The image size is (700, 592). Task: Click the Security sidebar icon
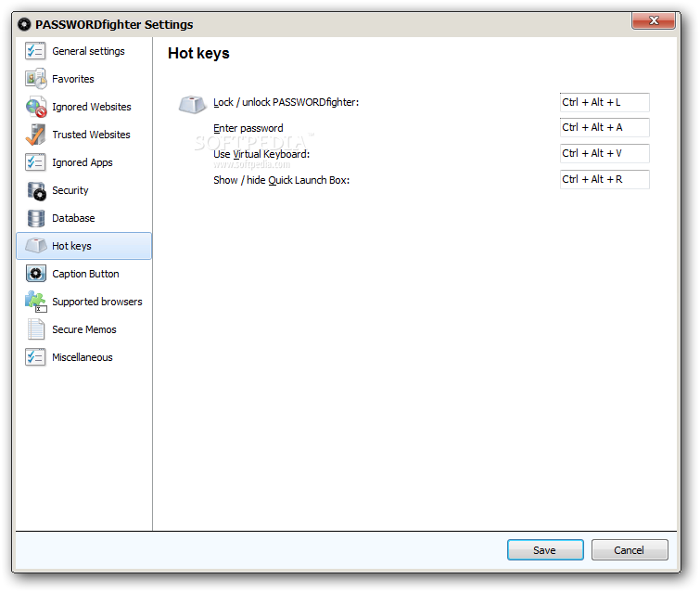(x=36, y=191)
